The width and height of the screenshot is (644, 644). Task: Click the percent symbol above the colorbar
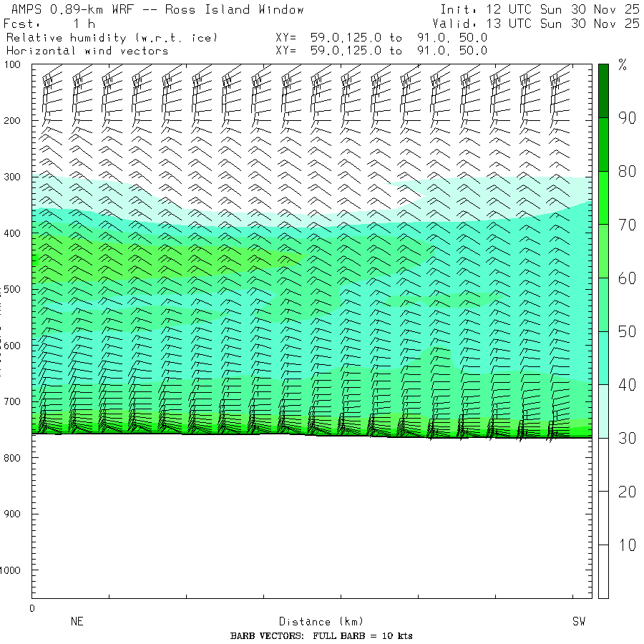point(622,67)
